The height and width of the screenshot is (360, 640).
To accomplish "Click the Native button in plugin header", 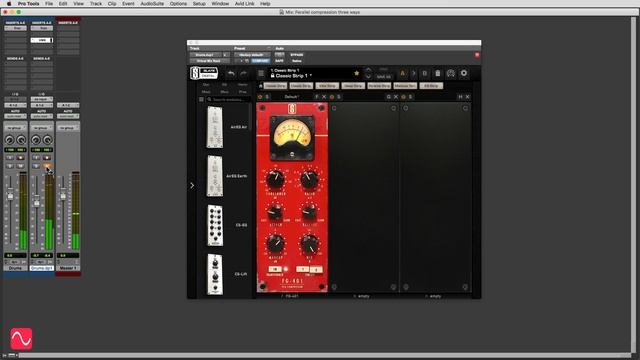I will click(x=297, y=61).
